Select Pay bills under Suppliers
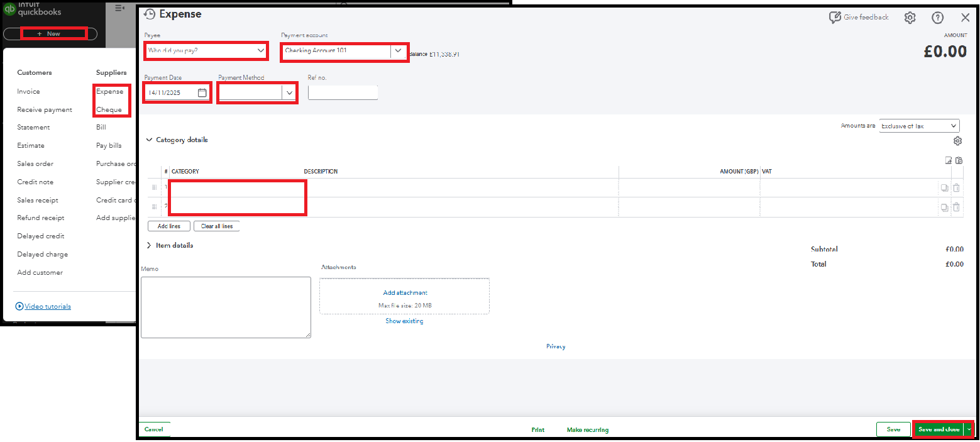 click(109, 145)
